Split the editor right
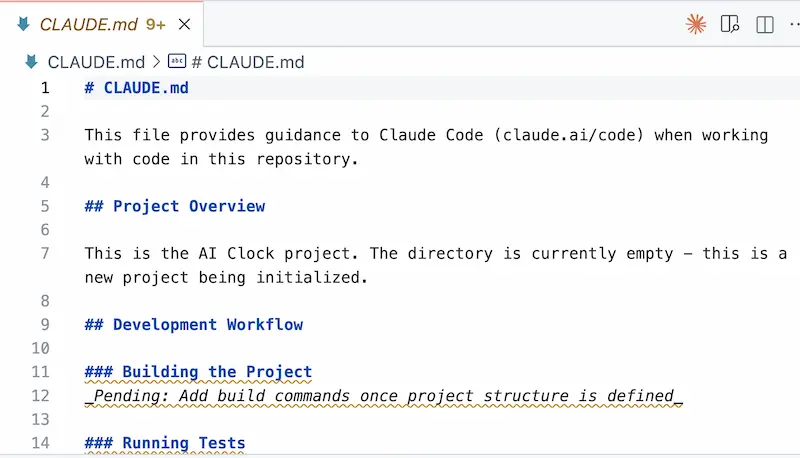The height and width of the screenshot is (458, 800). coord(765,25)
